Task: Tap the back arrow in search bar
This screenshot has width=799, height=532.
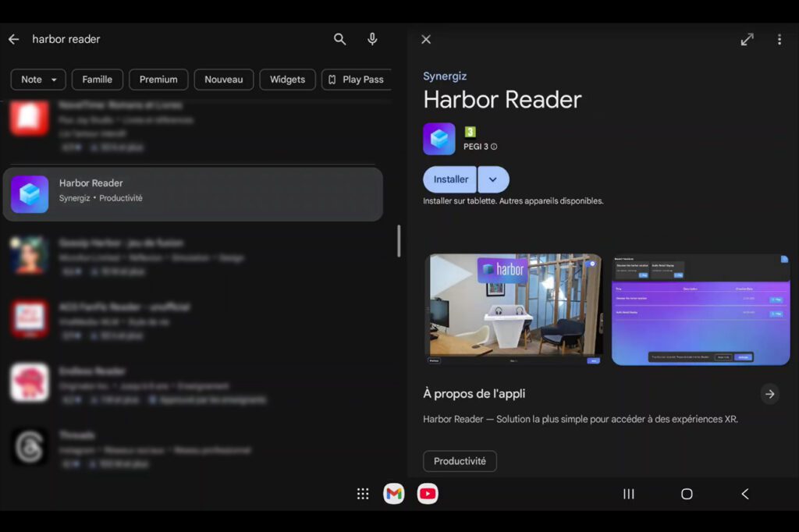Action: (x=13, y=39)
